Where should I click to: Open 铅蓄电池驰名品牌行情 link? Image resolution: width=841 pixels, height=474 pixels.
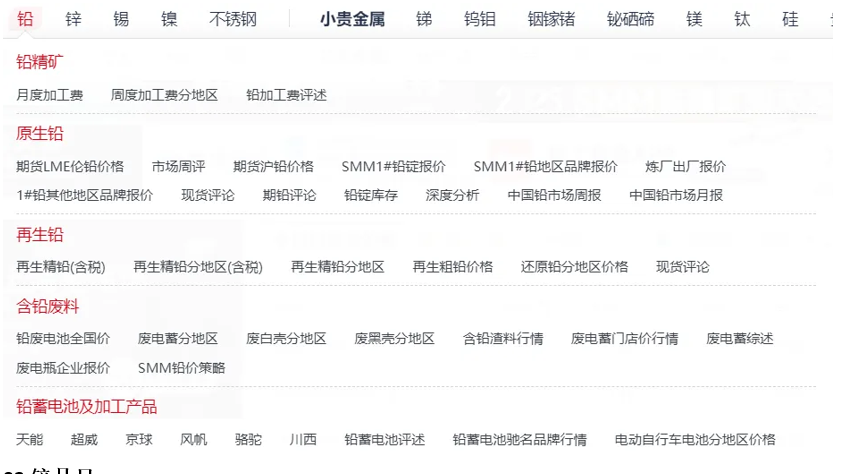(520, 440)
